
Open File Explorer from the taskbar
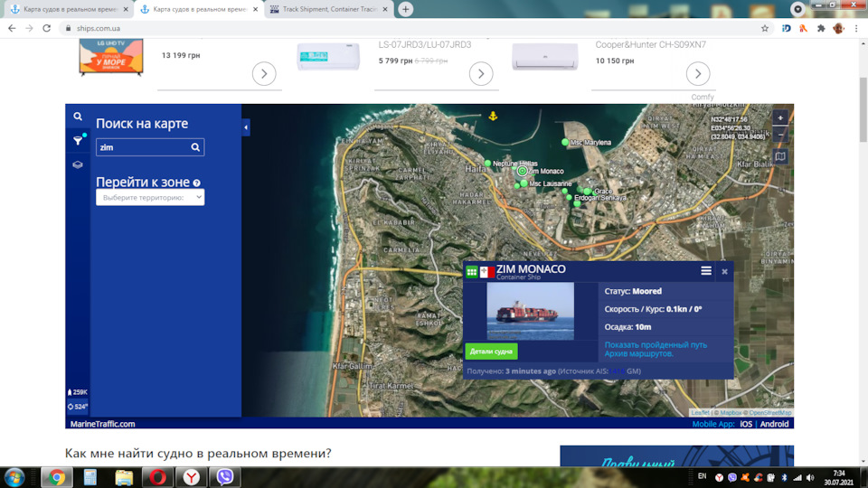tap(124, 477)
